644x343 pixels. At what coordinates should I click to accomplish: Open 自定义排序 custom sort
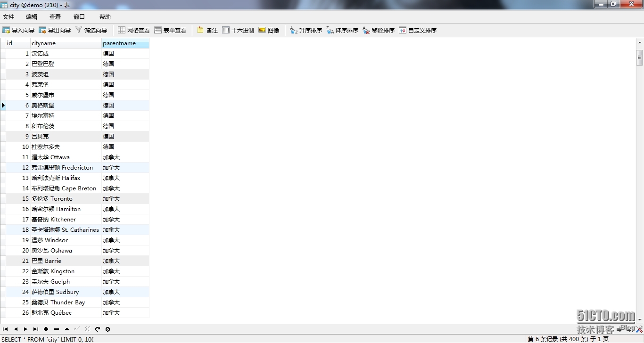pos(418,30)
